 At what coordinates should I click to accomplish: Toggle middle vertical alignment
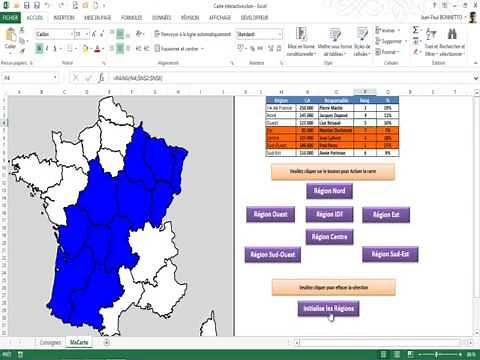coord(120,34)
